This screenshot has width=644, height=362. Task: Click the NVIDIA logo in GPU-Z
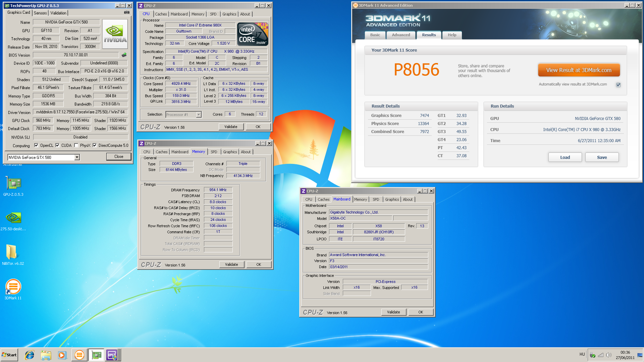click(x=115, y=34)
